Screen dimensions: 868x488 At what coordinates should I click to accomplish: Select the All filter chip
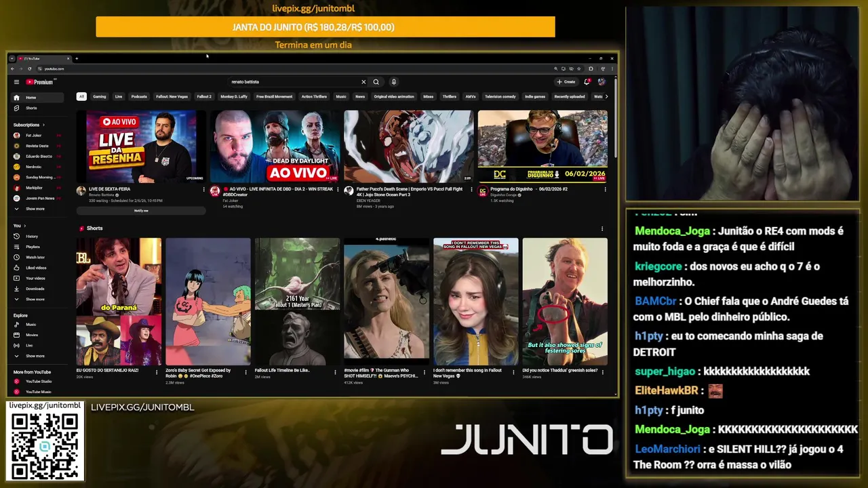tap(81, 97)
